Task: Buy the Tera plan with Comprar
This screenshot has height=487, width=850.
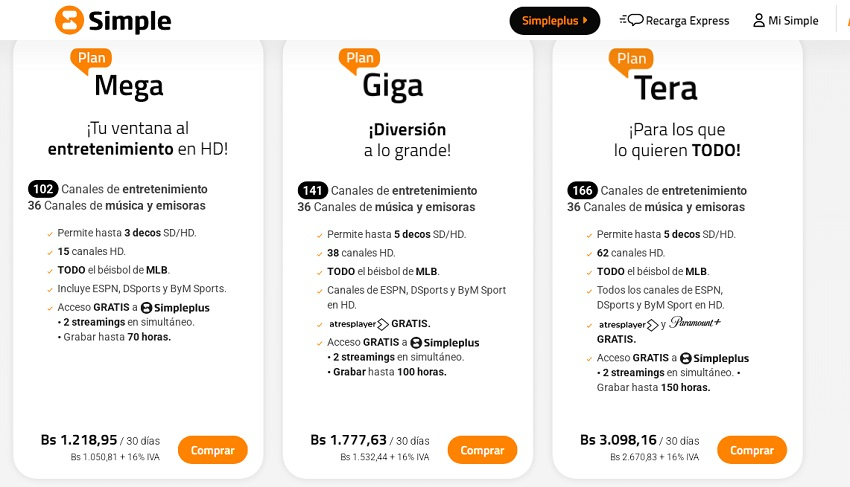Action: pos(751,450)
